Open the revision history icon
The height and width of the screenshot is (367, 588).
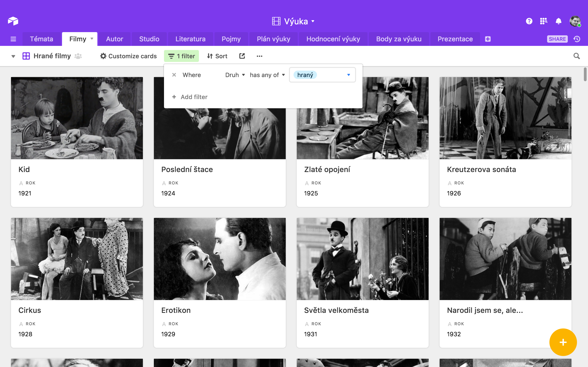coord(577,39)
